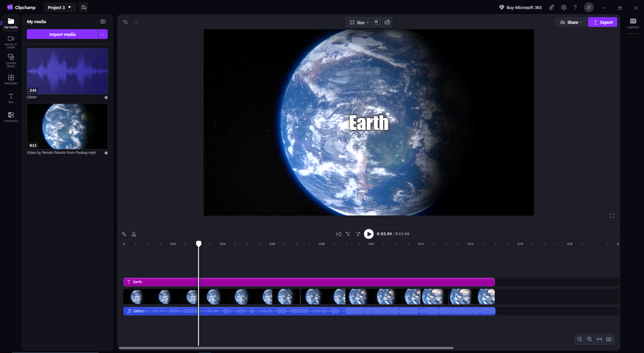
Task: Zoom in on the timeline
Action: pos(589,339)
